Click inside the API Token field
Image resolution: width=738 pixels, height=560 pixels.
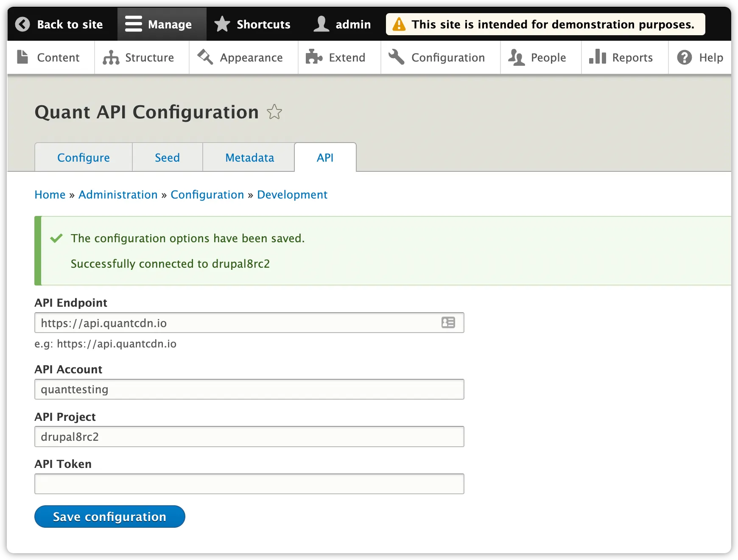249,484
